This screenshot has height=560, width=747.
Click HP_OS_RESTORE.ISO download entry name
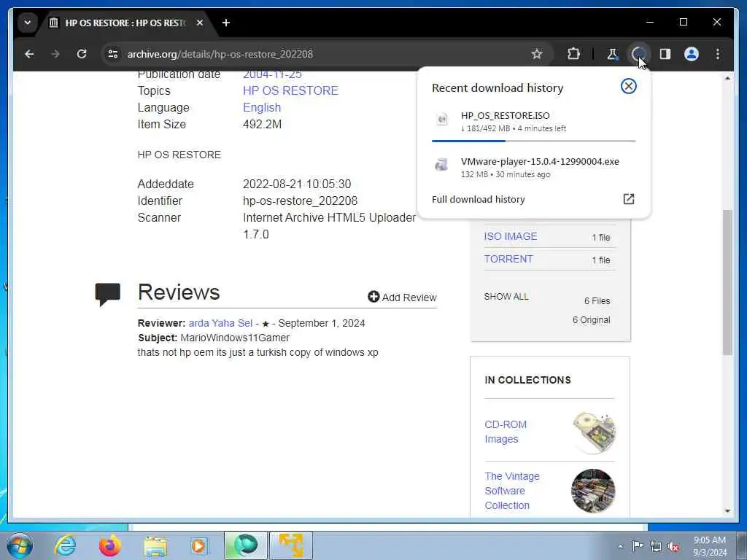click(x=505, y=115)
